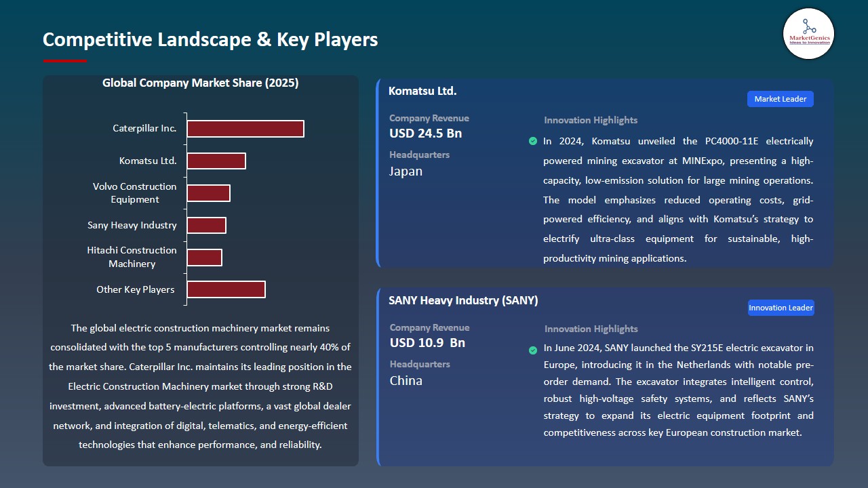
Task: Click the green checkmark beside SANY's highlight
Action: coord(533,350)
